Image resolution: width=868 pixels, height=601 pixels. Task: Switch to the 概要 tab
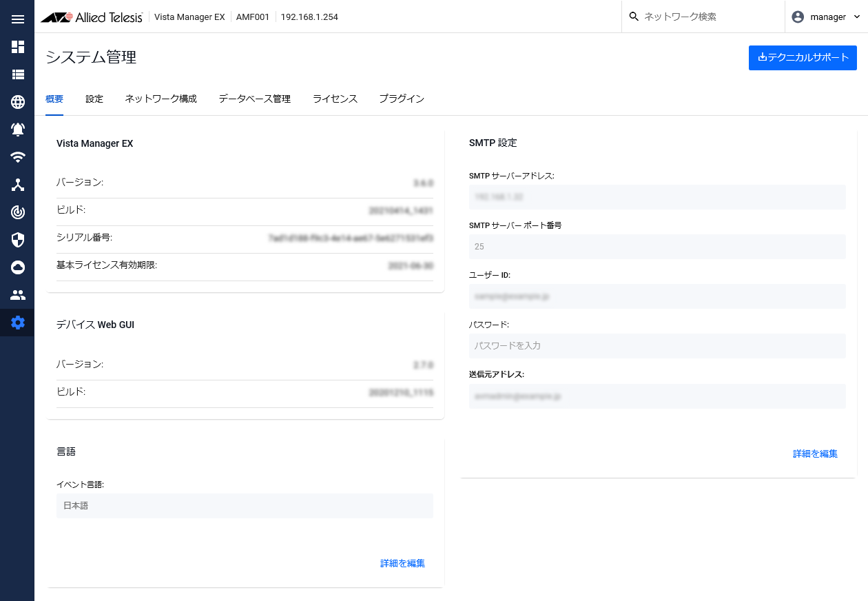54,99
